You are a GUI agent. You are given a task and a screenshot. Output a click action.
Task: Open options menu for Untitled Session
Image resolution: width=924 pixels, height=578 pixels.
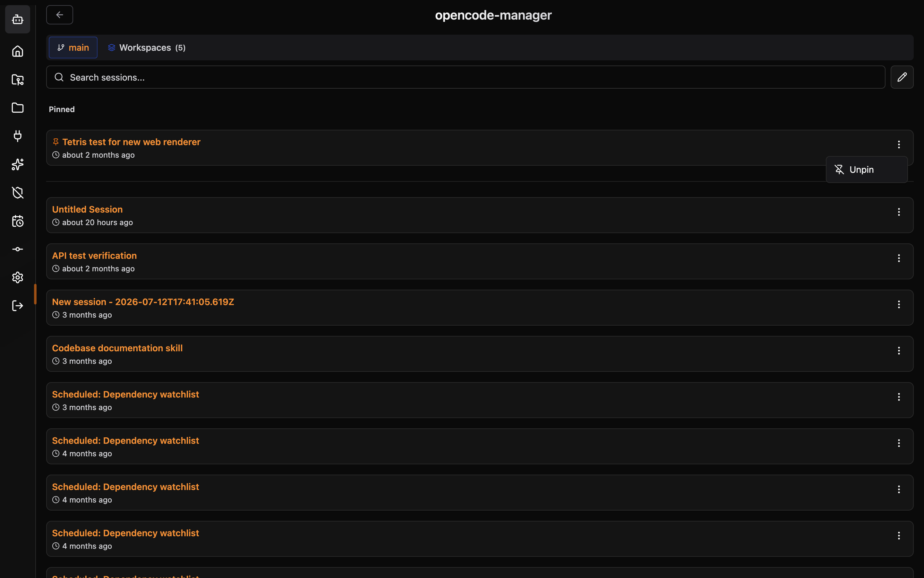(899, 212)
